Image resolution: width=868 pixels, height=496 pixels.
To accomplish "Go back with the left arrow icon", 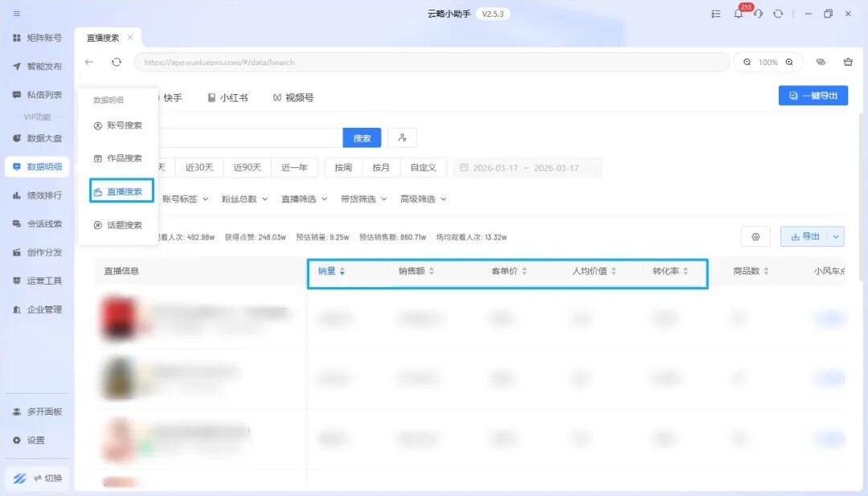I will (89, 62).
